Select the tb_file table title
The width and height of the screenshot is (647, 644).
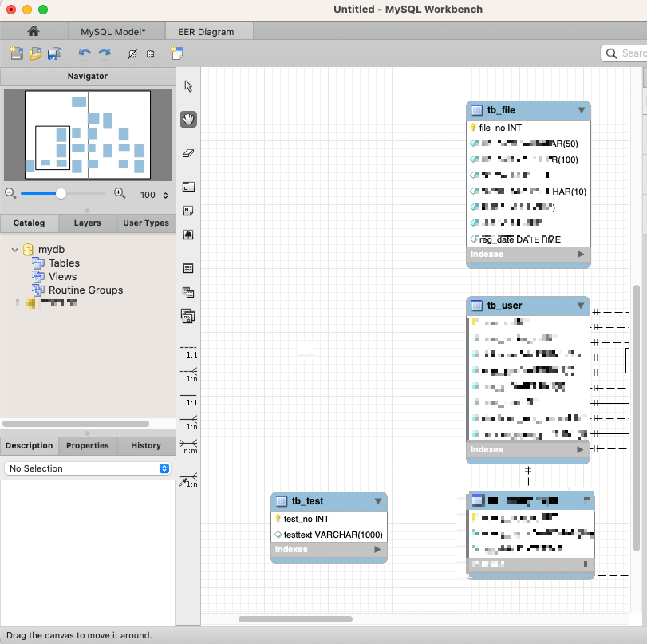pyautogui.click(x=501, y=110)
